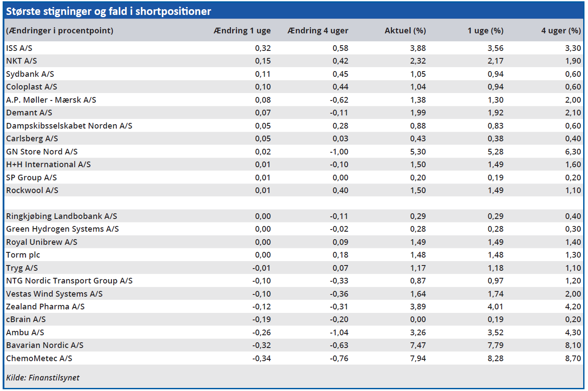Click the '1 uge (%)' column header

[485, 31]
